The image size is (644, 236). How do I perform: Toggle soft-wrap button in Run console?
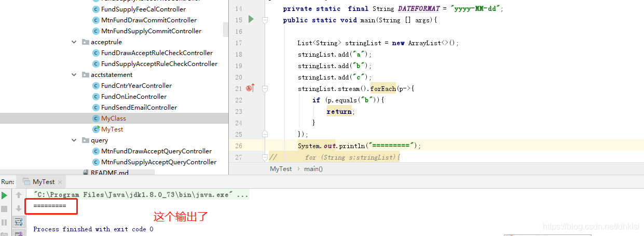[x=19, y=222]
